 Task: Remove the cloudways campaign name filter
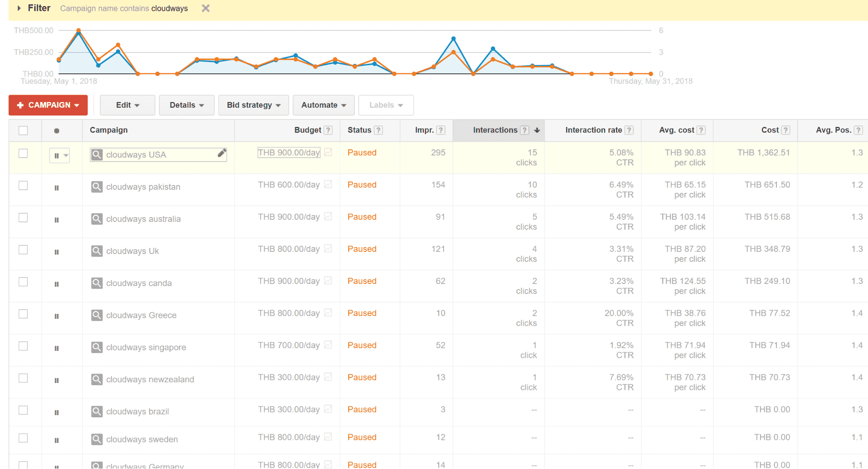(x=206, y=8)
